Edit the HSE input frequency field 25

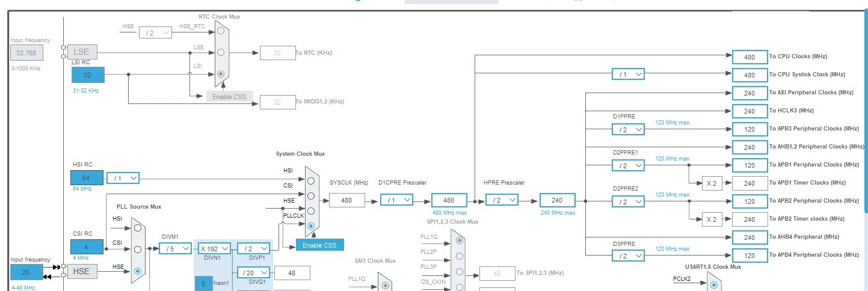(26, 272)
